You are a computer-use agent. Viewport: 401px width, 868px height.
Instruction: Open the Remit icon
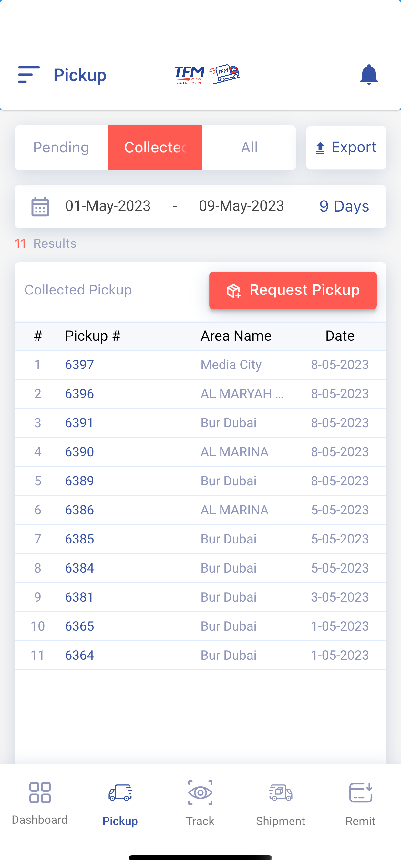pos(361,792)
